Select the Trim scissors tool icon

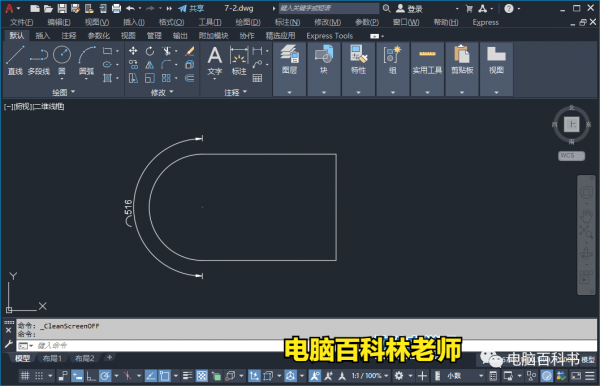(166, 51)
